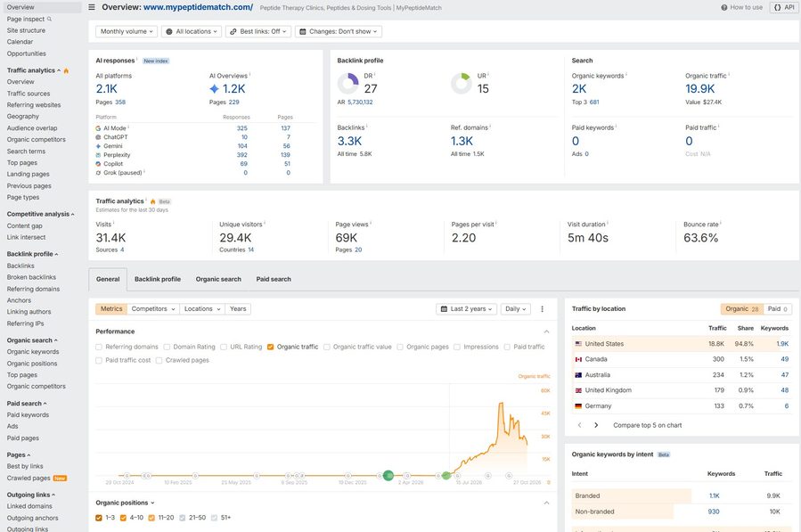The image size is (801, 532).
Task: Enable Referring domains metric checkbox
Action: 99,347
